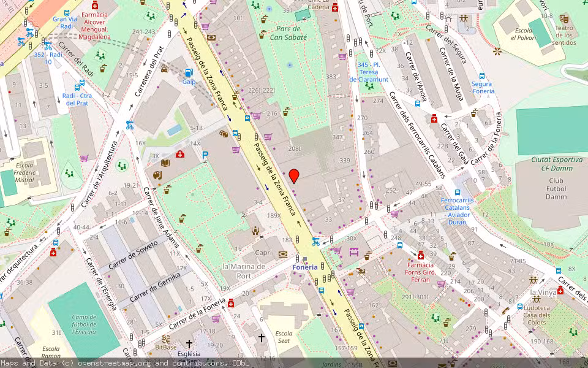Select the pink market stall icon
The height and width of the screenshot is (368, 588).
[354, 252]
